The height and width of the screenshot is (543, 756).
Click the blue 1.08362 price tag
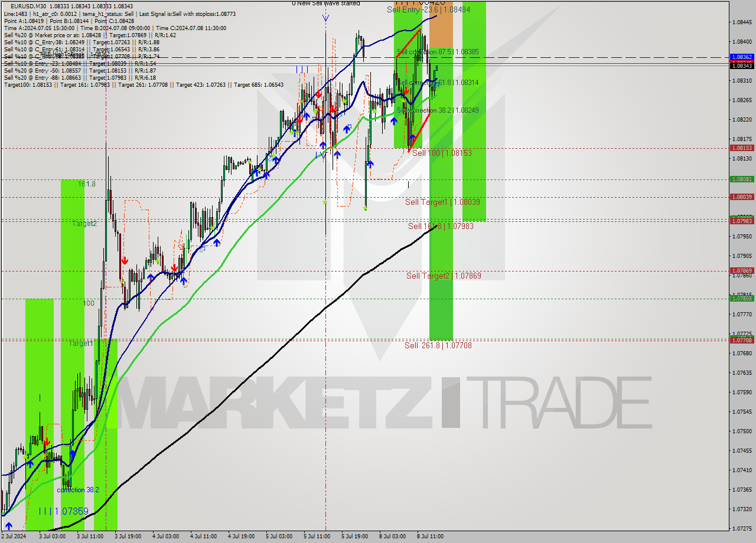tap(741, 57)
